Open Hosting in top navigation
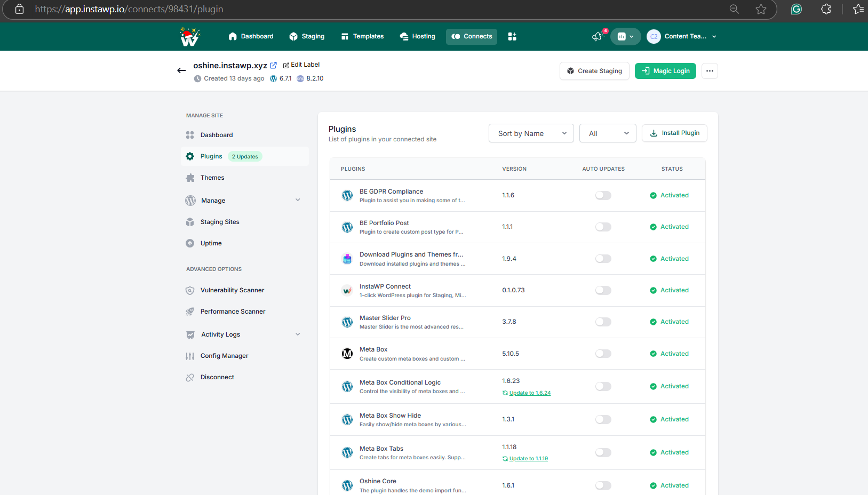This screenshot has height=495, width=868. point(417,36)
